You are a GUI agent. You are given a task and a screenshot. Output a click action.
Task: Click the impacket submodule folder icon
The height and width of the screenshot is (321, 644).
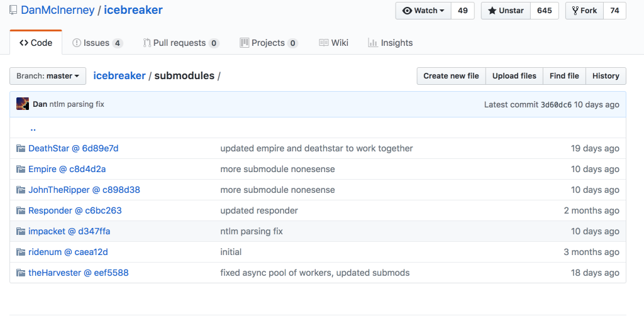tap(21, 232)
